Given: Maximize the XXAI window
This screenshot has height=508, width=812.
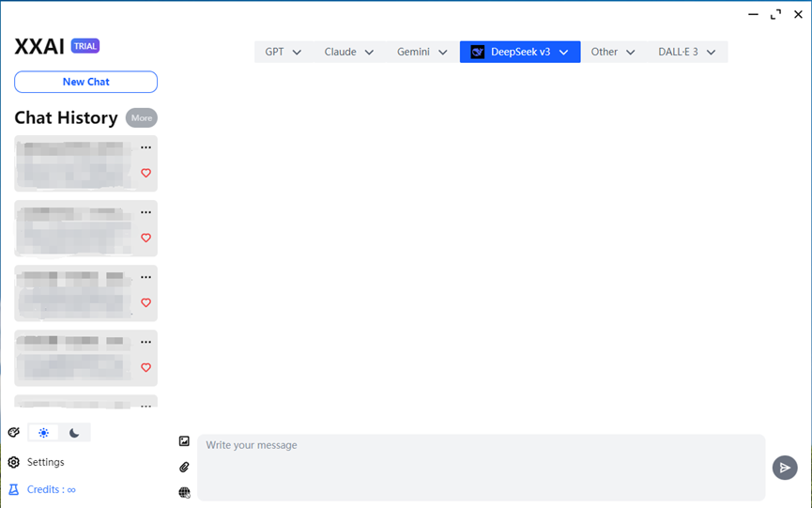Looking at the screenshot, I should coord(775,14).
